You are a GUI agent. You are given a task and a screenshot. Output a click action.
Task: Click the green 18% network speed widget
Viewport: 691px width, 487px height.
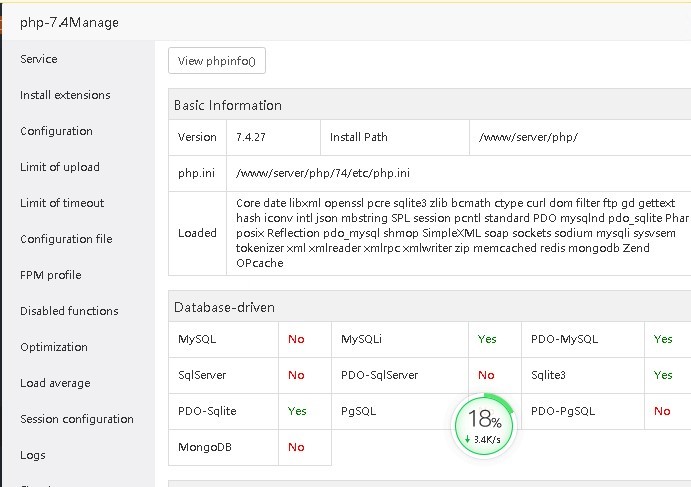pyautogui.click(x=485, y=423)
